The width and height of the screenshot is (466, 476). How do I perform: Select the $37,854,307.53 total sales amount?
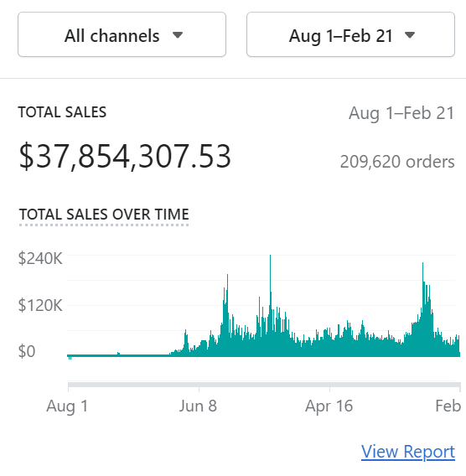[x=125, y=156]
